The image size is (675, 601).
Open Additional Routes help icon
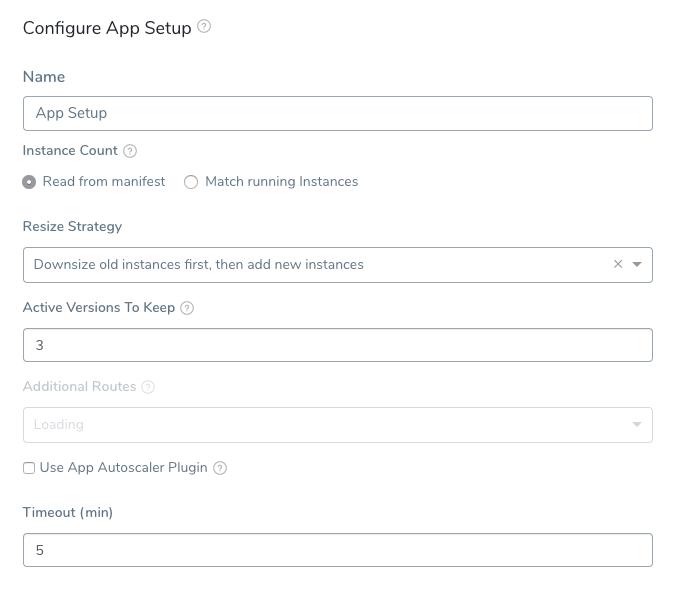[148, 387]
